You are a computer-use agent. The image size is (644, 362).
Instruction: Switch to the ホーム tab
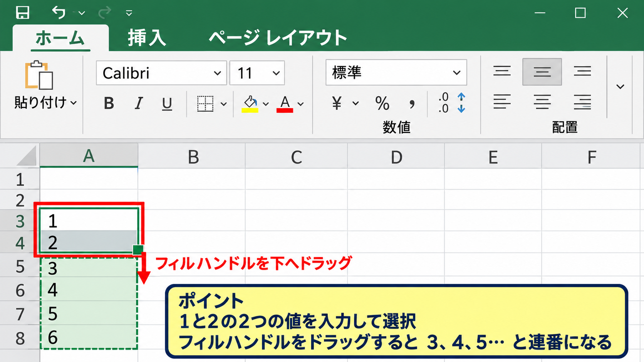60,38
